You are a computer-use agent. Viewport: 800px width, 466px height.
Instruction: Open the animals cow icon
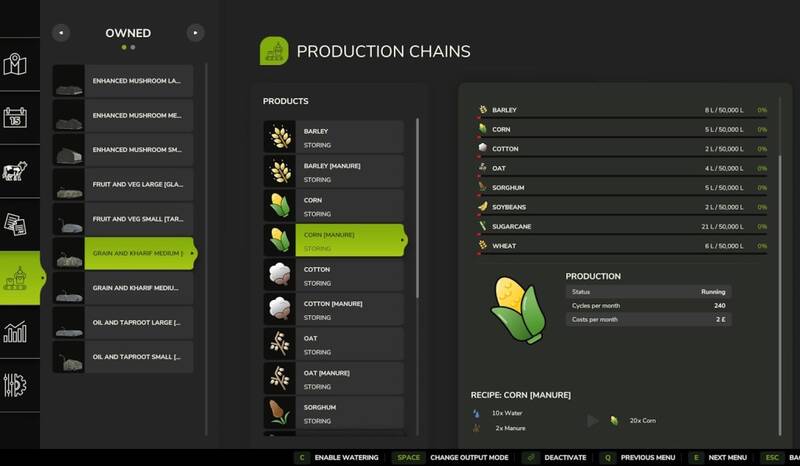[15, 171]
